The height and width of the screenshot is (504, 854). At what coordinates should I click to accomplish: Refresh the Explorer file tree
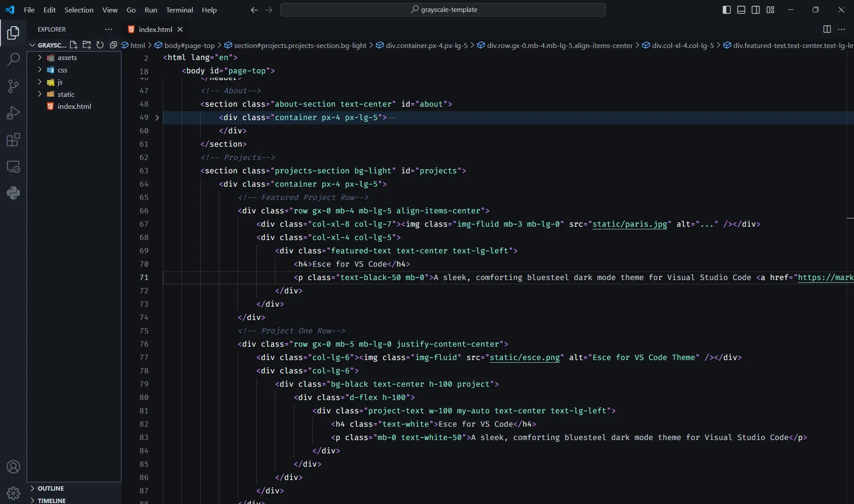tap(100, 45)
